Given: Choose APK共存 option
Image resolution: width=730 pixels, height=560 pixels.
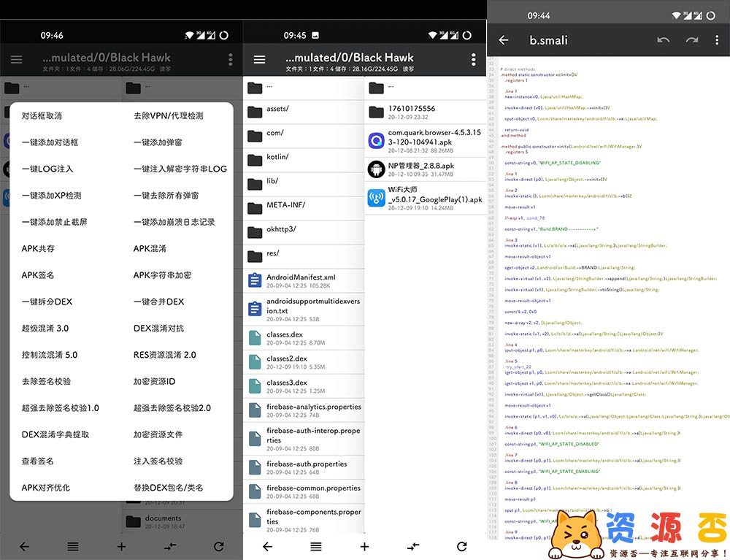Looking at the screenshot, I should (38, 248).
